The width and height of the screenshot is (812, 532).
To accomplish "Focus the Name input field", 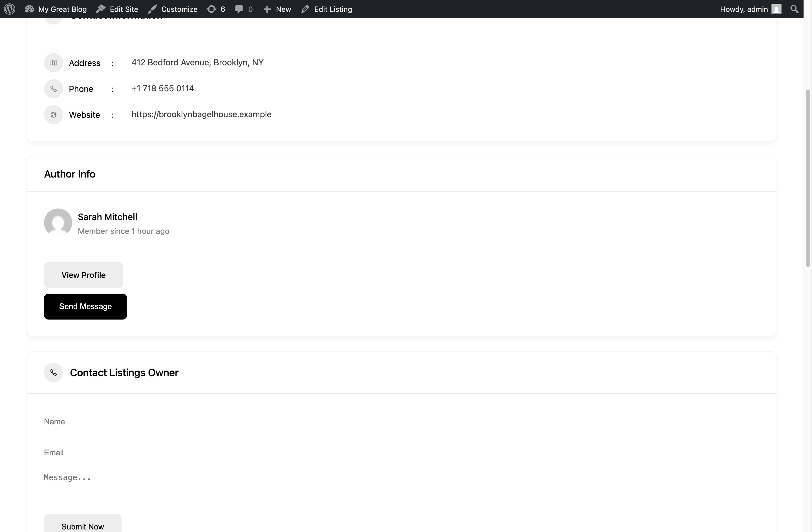I will pos(401,422).
